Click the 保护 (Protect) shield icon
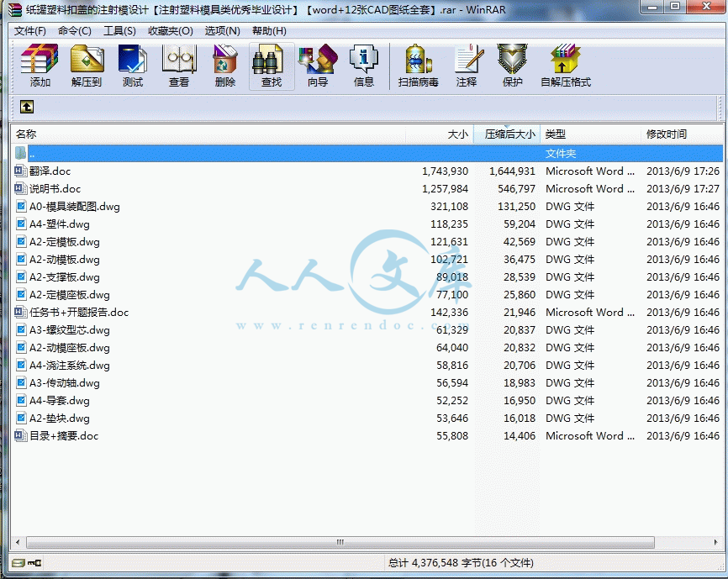This screenshot has width=728, height=579. pos(513,66)
